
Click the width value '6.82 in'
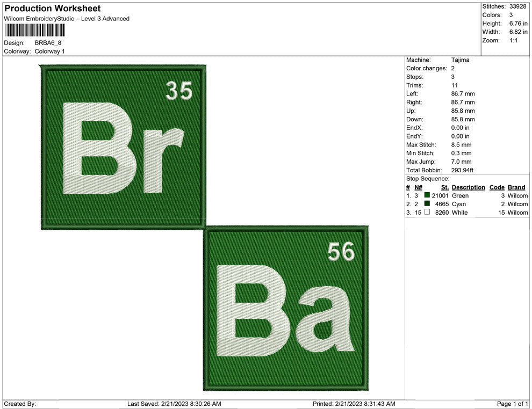518,32
